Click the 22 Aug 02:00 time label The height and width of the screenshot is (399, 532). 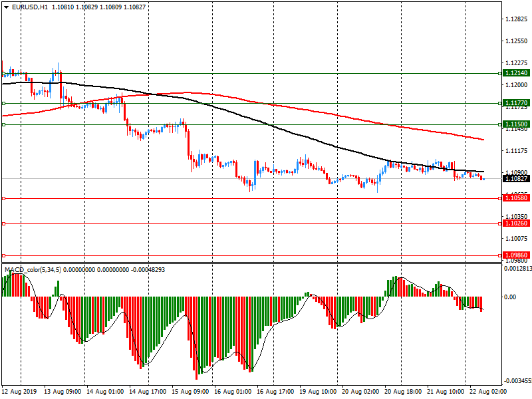[488, 392]
